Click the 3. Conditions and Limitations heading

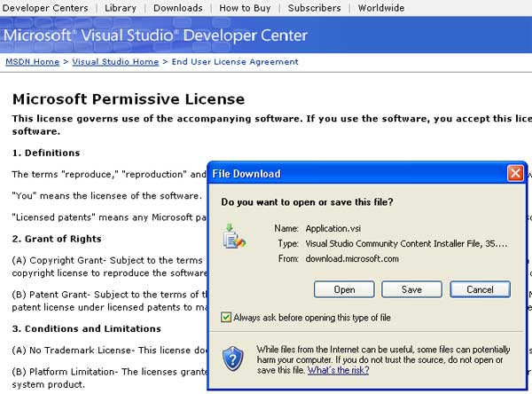[87, 329]
